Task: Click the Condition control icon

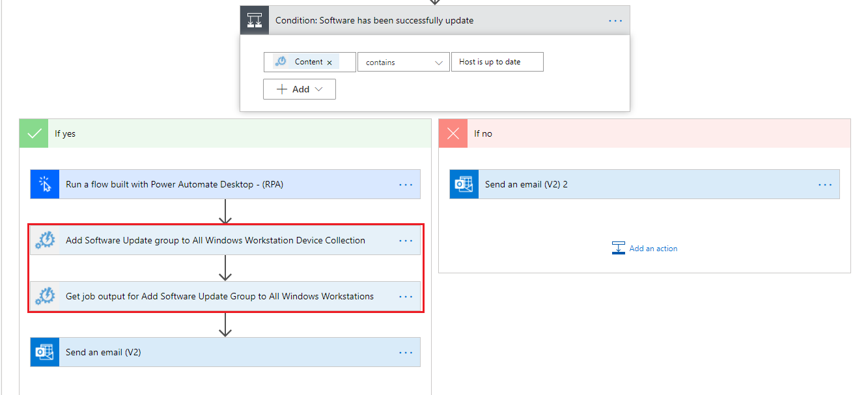Action: [255, 21]
